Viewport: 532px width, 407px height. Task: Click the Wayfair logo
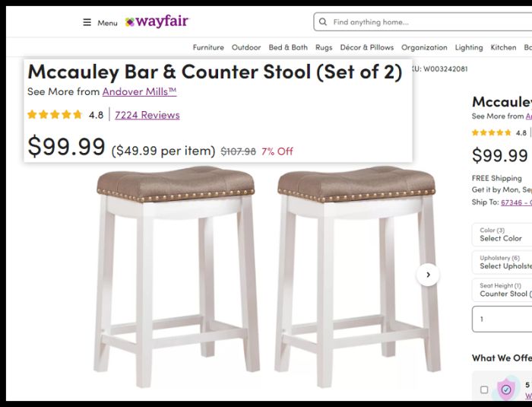157,21
